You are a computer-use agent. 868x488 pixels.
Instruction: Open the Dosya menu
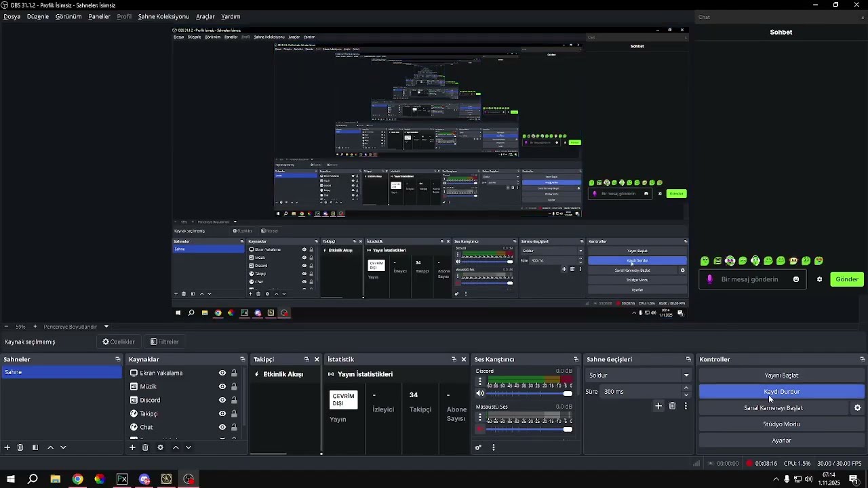[12, 16]
